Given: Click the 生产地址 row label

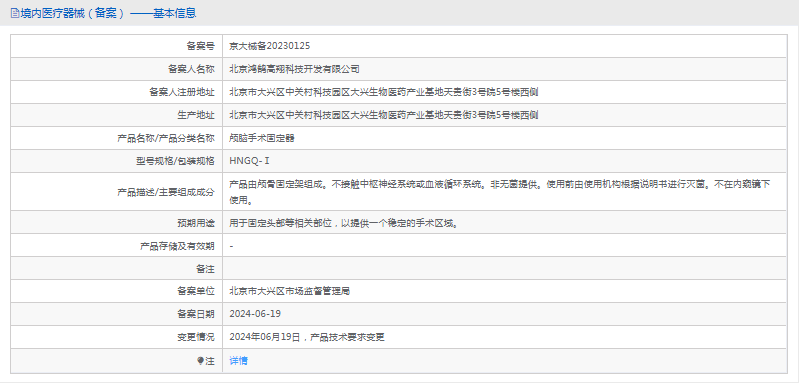Looking at the screenshot, I should point(196,115).
